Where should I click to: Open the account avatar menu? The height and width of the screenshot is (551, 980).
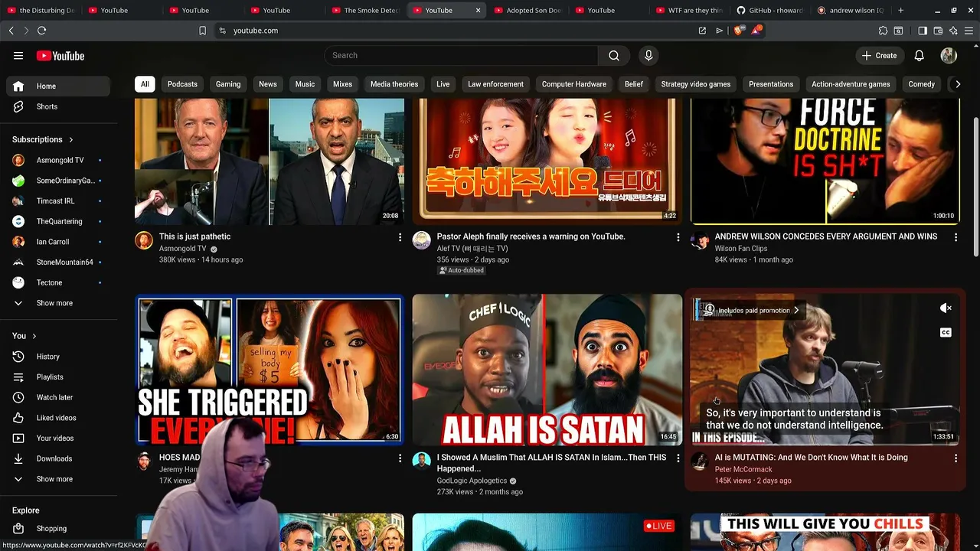949,56
